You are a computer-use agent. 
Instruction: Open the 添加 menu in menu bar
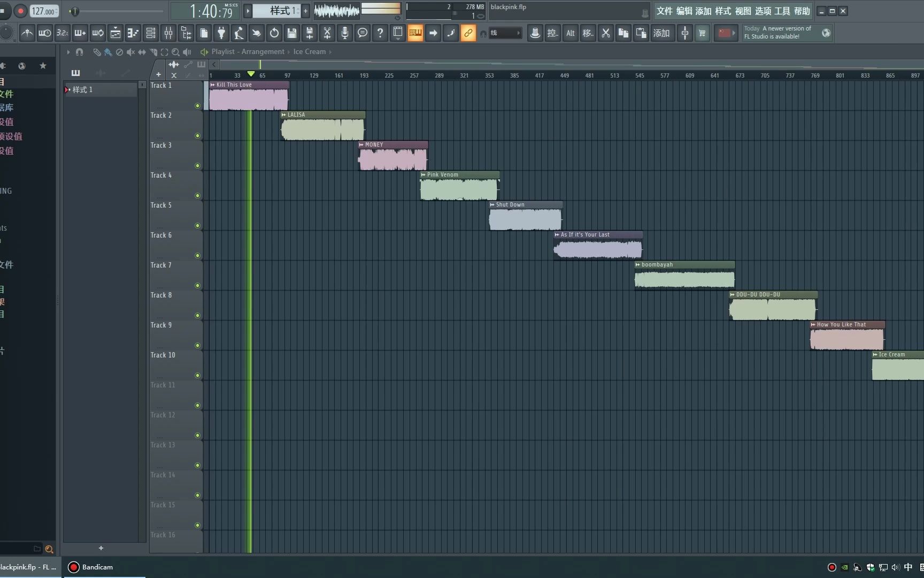pos(704,11)
